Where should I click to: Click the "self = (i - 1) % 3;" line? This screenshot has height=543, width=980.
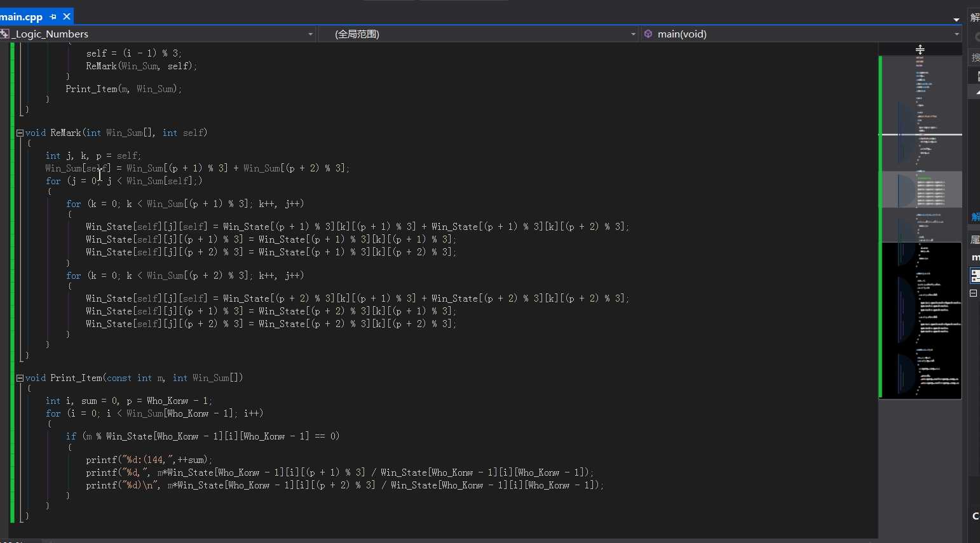[x=134, y=53]
